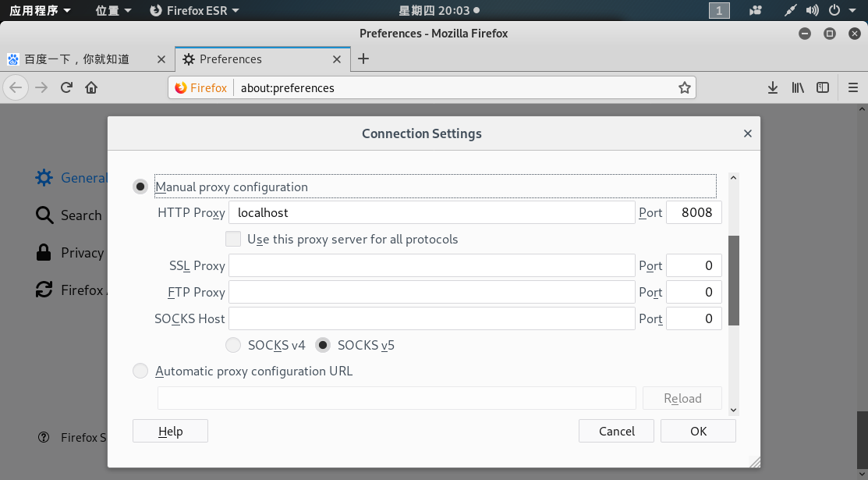Switch to the 百度一下 tab
The height and width of the screenshot is (480, 868).
coord(76,59)
